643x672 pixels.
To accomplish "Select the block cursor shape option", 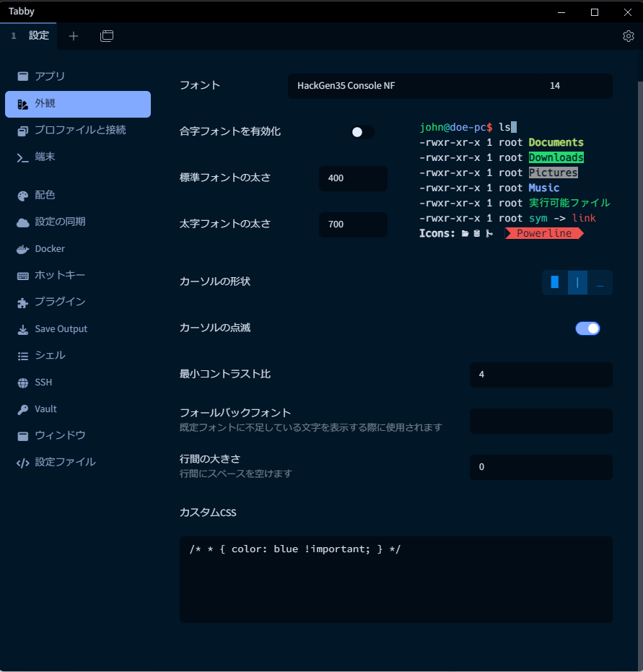I will tap(554, 282).
